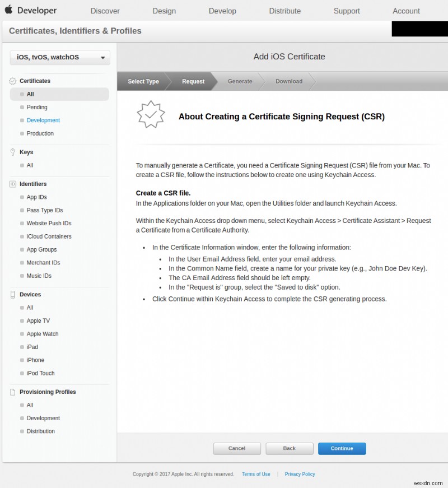Open the Develop menu

coord(222,11)
